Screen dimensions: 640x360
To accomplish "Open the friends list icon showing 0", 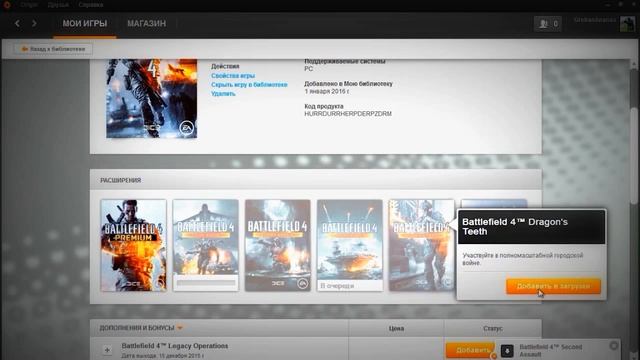I will point(547,24).
